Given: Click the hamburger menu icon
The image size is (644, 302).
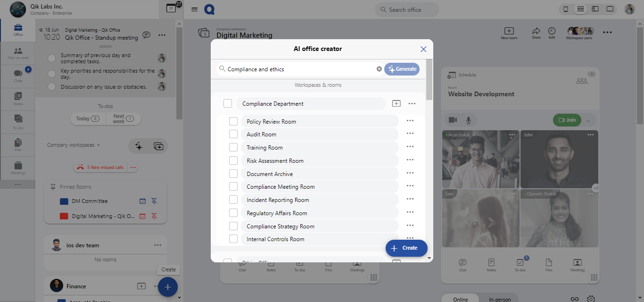Looking at the screenshot, I should pyautogui.click(x=194, y=9).
